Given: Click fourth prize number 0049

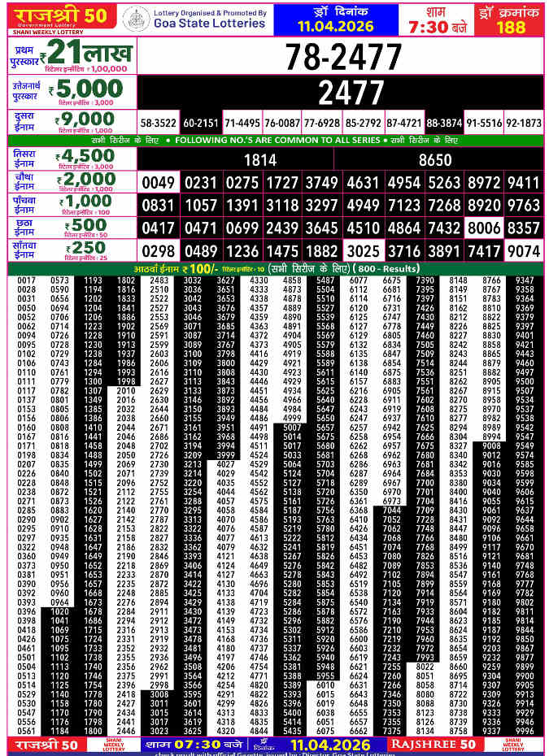Looking at the screenshot, I should (158, 182).
